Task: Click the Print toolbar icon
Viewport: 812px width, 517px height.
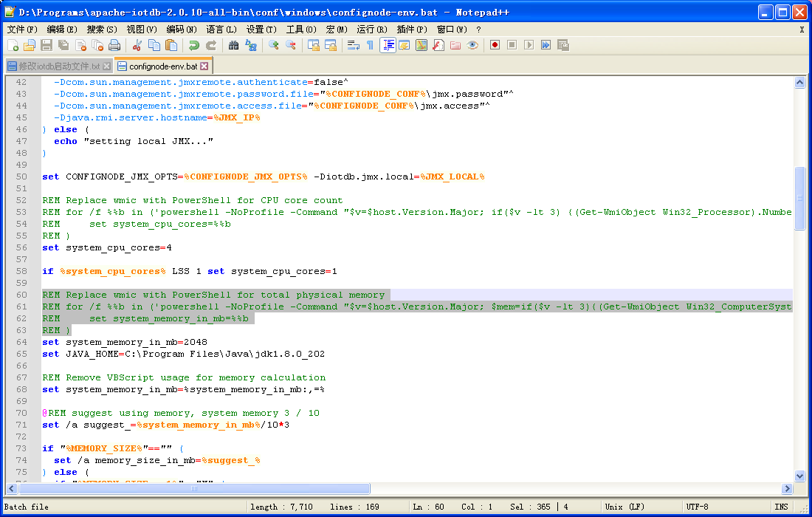Action: pos(114,46)
